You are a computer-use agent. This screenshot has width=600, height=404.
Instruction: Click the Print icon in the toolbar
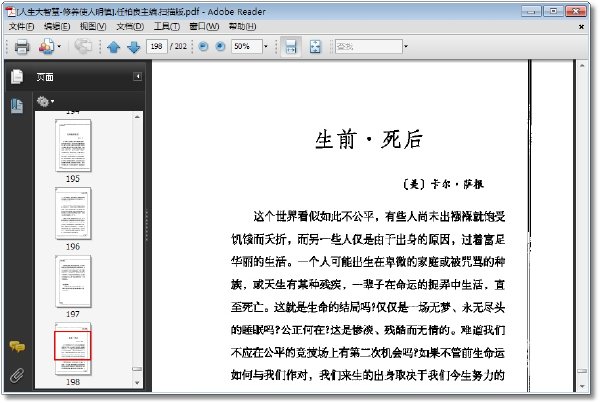22,47
